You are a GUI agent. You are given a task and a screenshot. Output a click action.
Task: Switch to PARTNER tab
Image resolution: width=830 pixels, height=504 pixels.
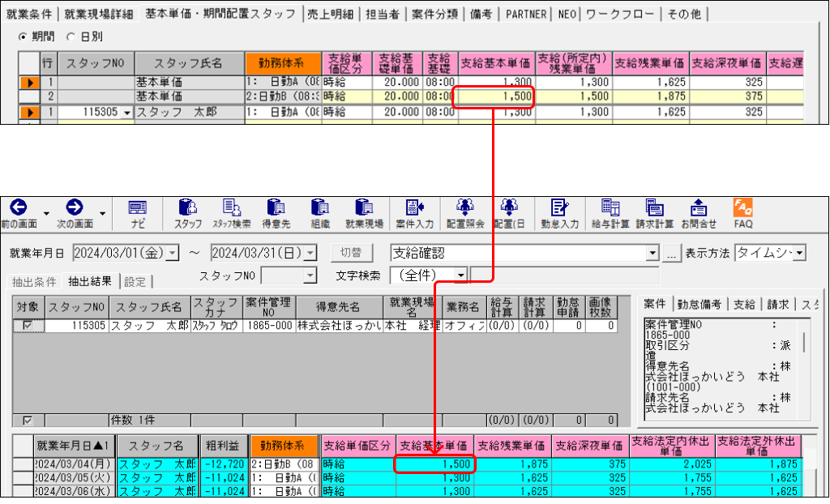point(525,15)
